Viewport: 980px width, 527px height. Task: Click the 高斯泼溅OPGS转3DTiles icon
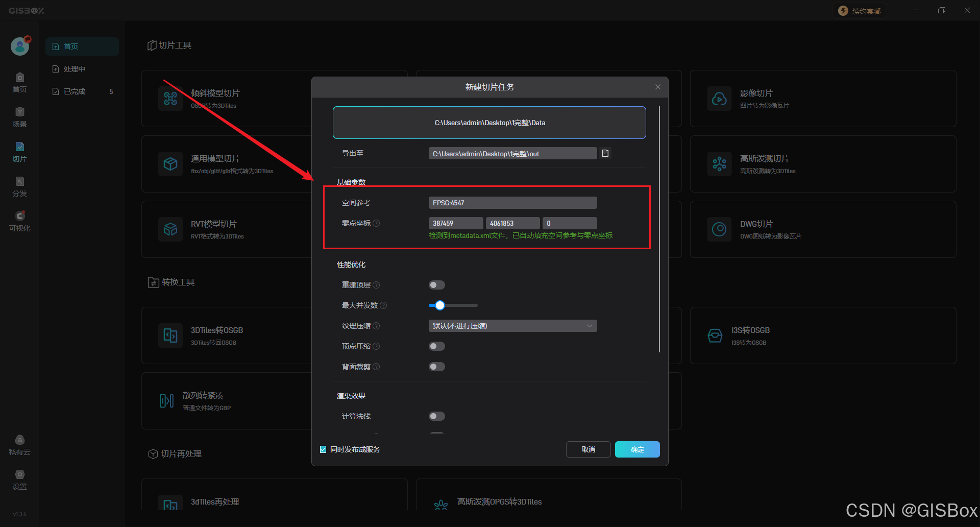441,505
